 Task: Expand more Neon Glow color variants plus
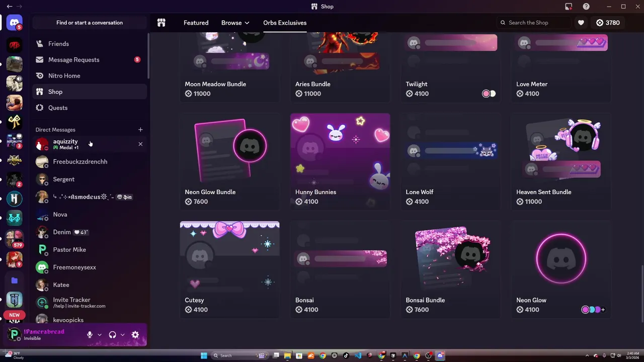[x=603, y=310]
